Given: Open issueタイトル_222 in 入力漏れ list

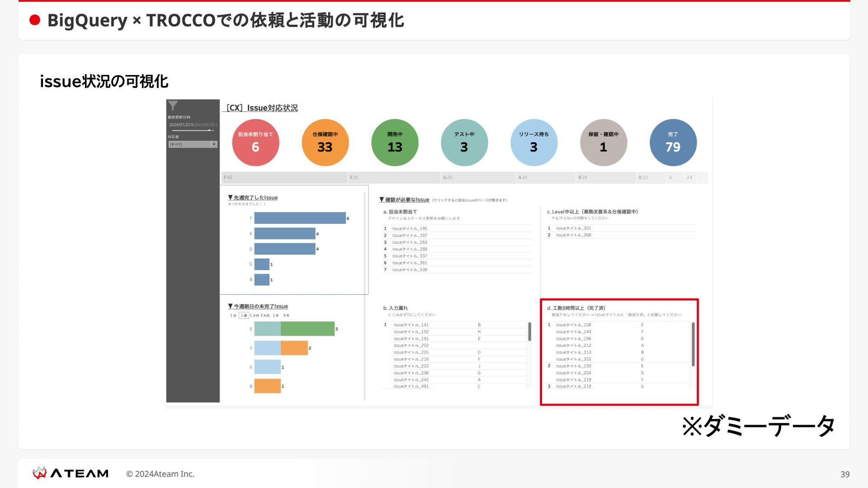Looking at the screenshot, I should (411, 366).
